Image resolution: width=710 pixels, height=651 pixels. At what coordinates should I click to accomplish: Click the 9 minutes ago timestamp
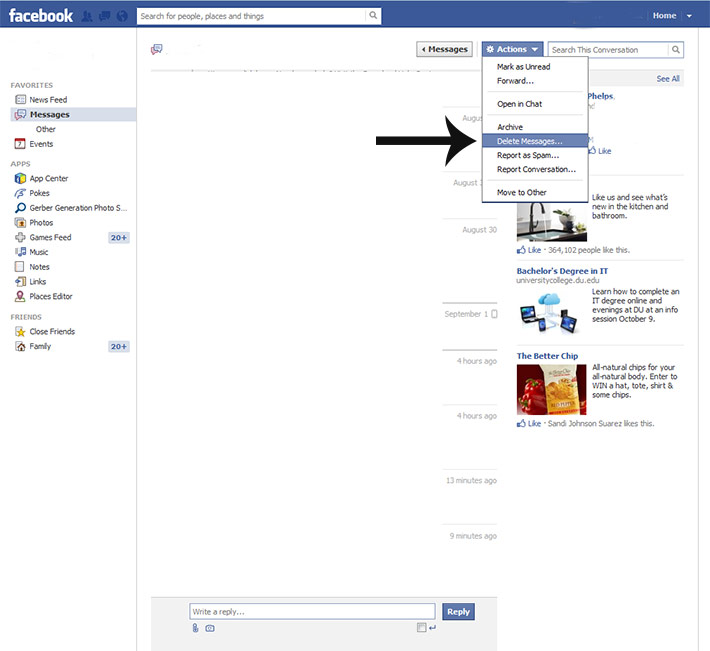point(473,536)
